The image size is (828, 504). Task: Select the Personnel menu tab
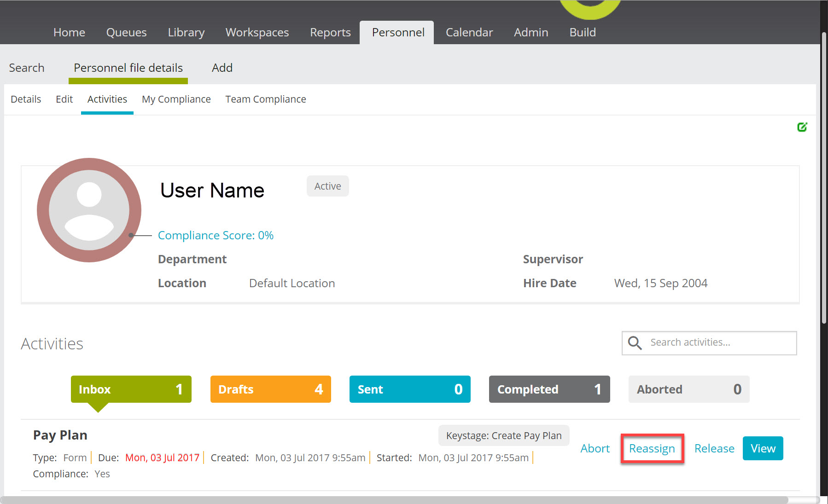[398, 32]
